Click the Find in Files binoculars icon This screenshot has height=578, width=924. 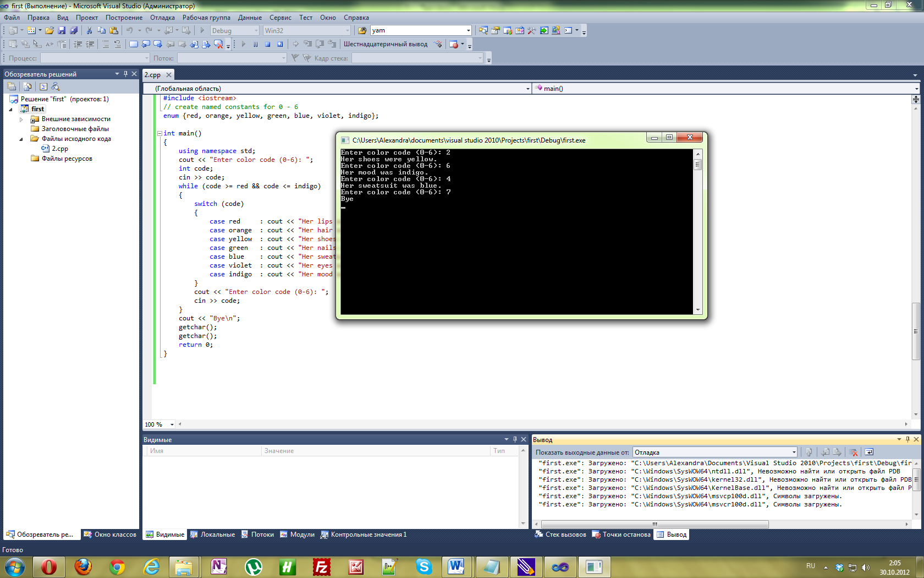pyautogui.click(x=362, y=30)
